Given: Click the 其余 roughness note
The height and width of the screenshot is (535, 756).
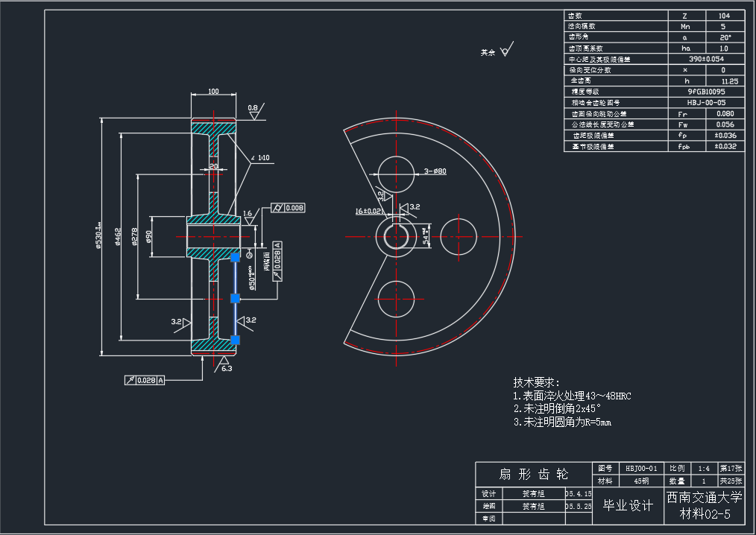Looking at the screenshot, I should tap(488, 52).
